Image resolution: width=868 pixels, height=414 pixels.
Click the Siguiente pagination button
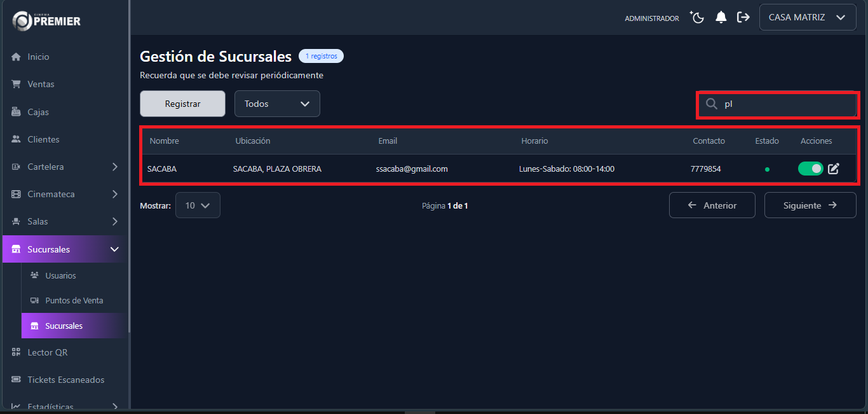click(x=810, y=205)
